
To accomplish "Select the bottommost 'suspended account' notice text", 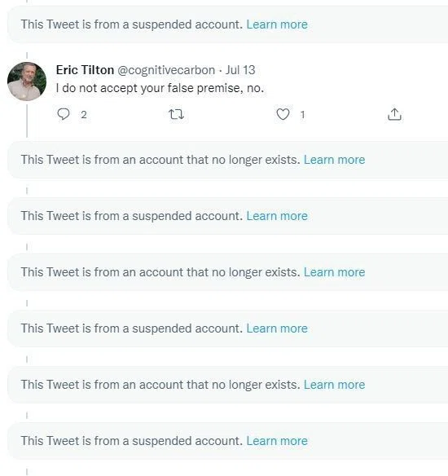I will pos(132,441).
